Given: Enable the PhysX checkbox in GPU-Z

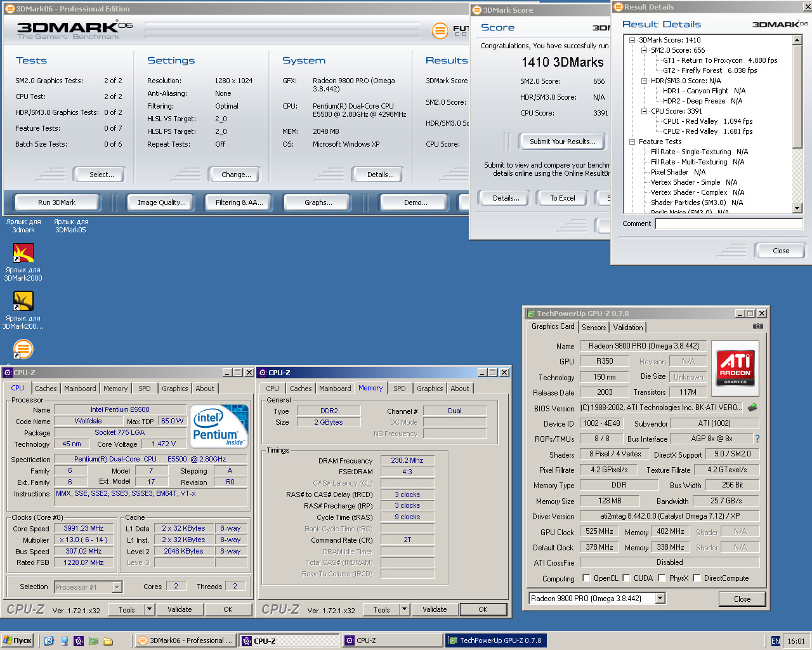Looking at the screenshot, I should [662, 578].
